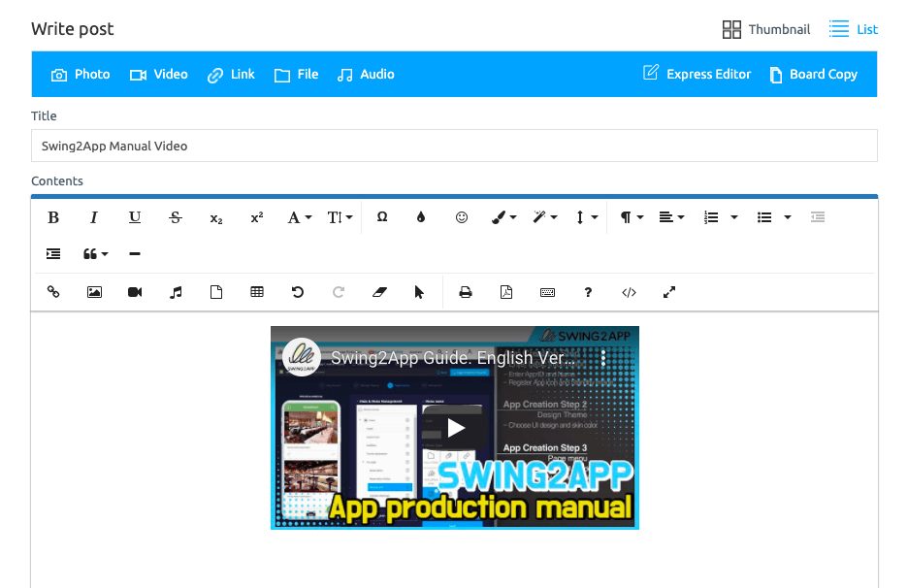Insert special character with Omega icon
This screenshot has width=908, height=588.
click(382, 217)
